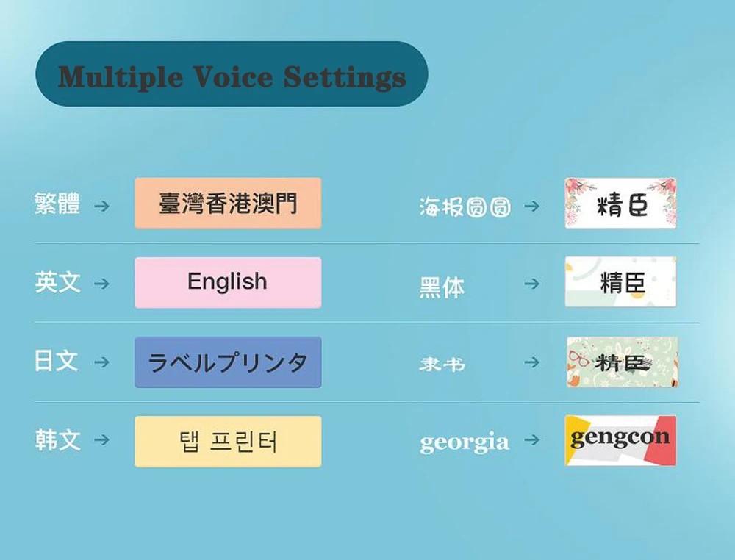
Task: Open the gengcon label thumbnail
Action: [620, 440]
